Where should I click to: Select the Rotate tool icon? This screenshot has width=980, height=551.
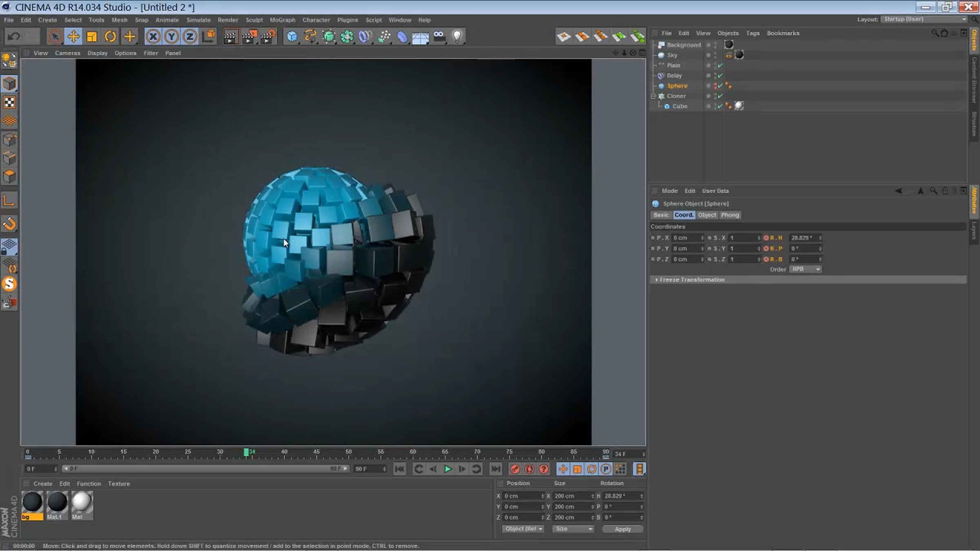coord(110,37)
